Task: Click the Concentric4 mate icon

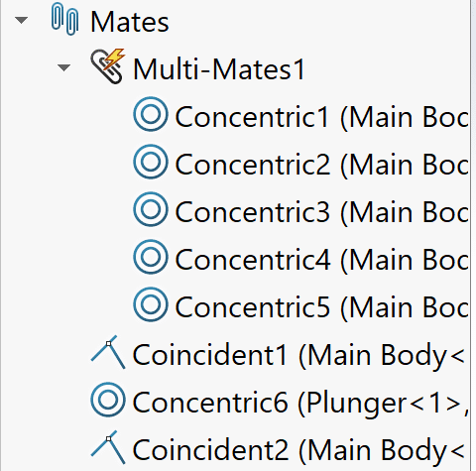Action: pos(151,257)
